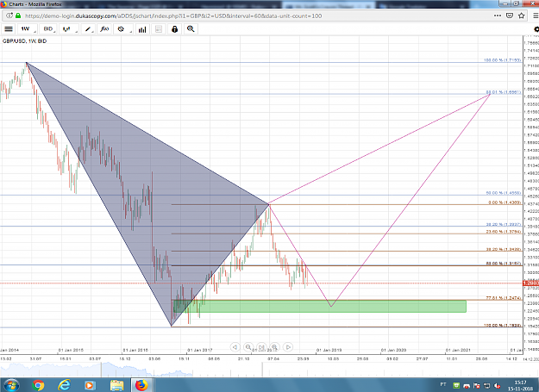Select the 77.61 % brown Fibonacci level label
This screenshot has width=539, height=392.
coord(504,298)
